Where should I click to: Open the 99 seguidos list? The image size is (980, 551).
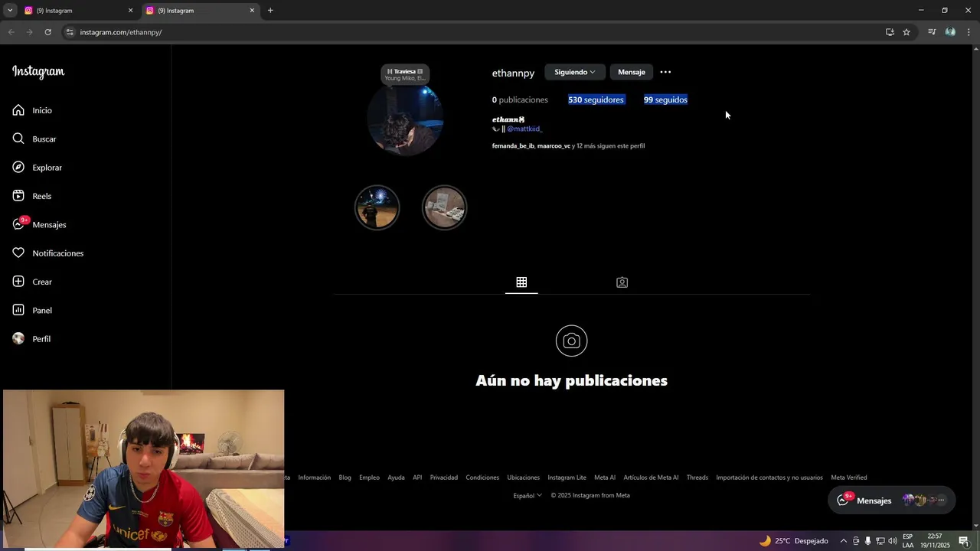pos(665,99)
